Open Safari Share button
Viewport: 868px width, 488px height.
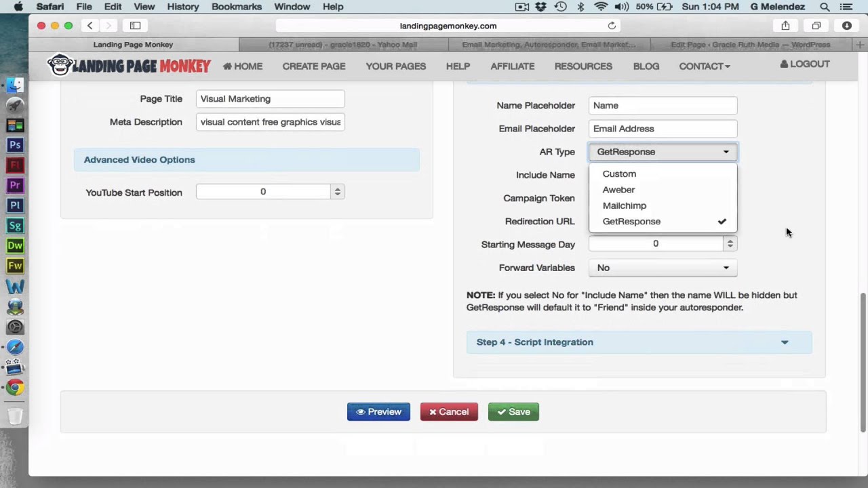point(785,26)
